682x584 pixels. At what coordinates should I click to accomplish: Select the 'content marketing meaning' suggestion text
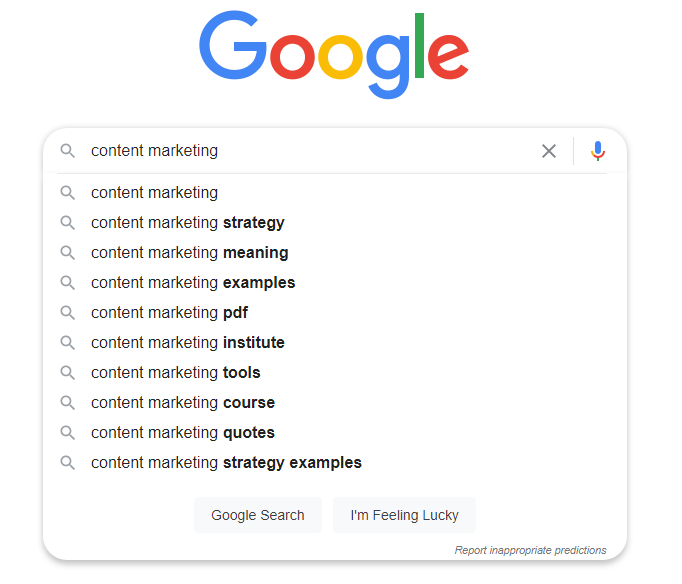(x=190, y=253)
